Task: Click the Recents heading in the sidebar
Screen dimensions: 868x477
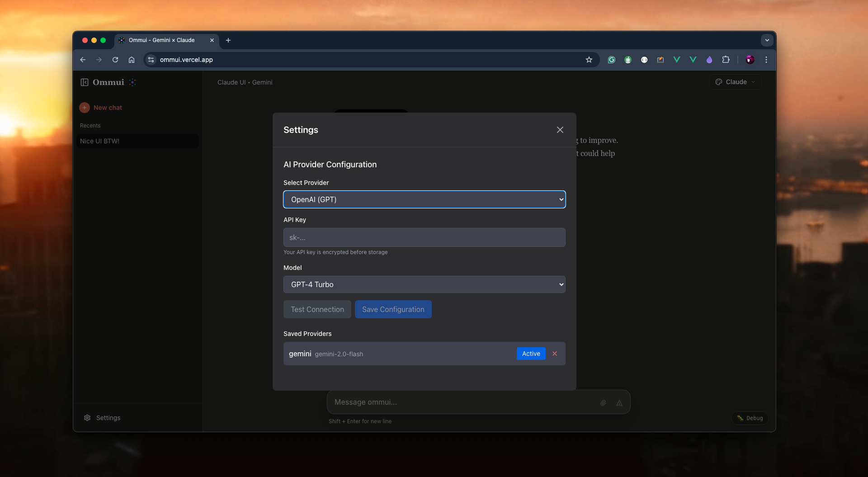Action: 90,126
